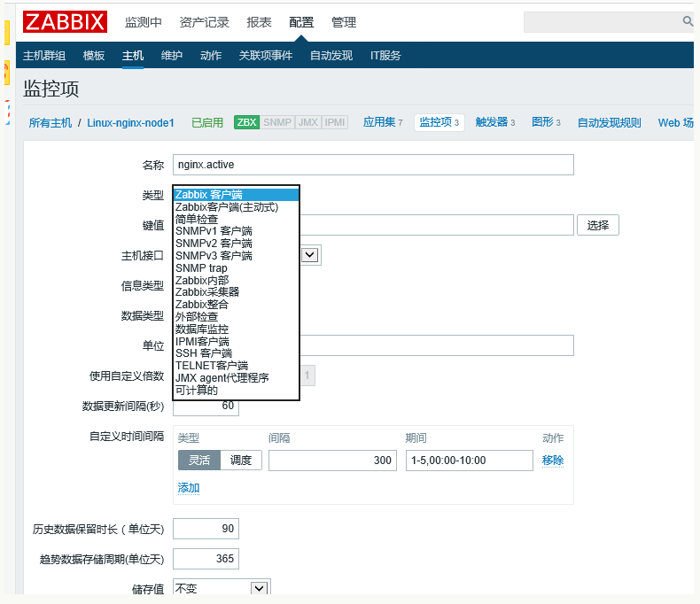Choose the 灵活 interval type
The height and width of the screenshot is (604, 700).
point(199,460)
